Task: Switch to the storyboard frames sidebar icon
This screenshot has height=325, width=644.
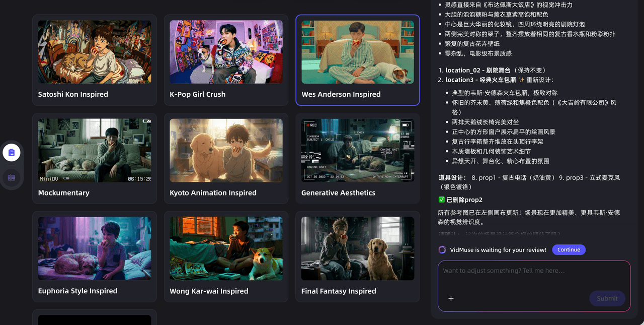Action: (12, 178)
